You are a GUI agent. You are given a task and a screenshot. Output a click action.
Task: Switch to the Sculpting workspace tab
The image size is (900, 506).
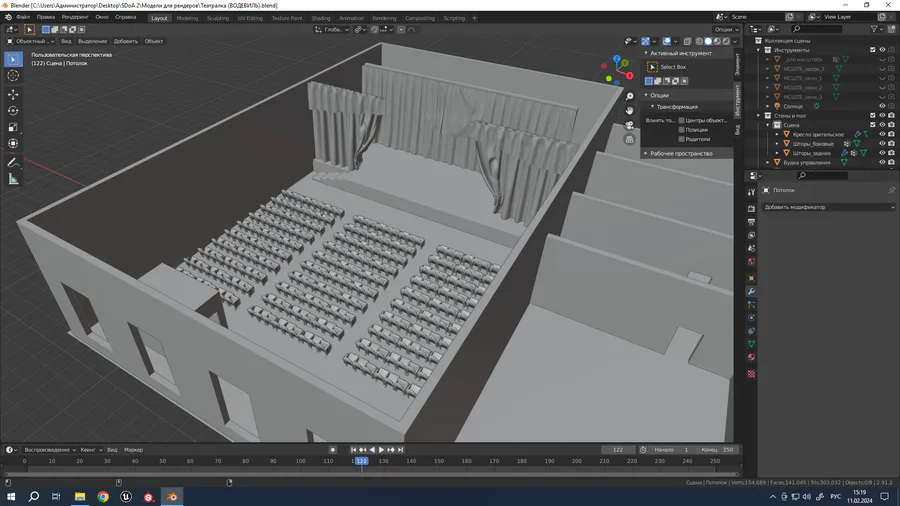(218, 18)
